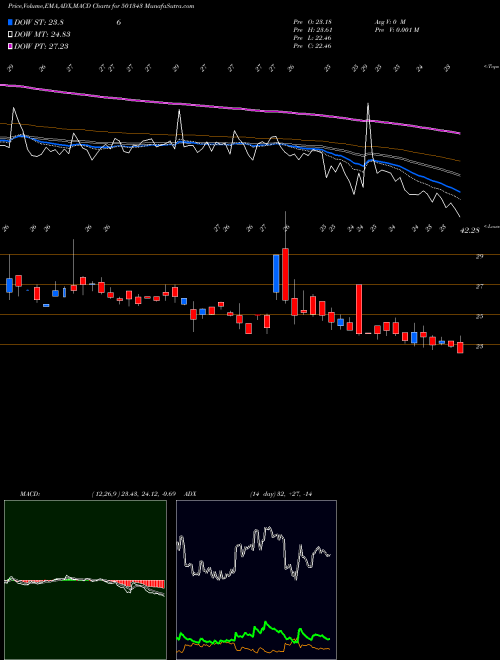The height and width of the screenshot is (660, 500).
Task: Click the chart title mentioning MunafaSutra.com
Action: click(101, 6)
